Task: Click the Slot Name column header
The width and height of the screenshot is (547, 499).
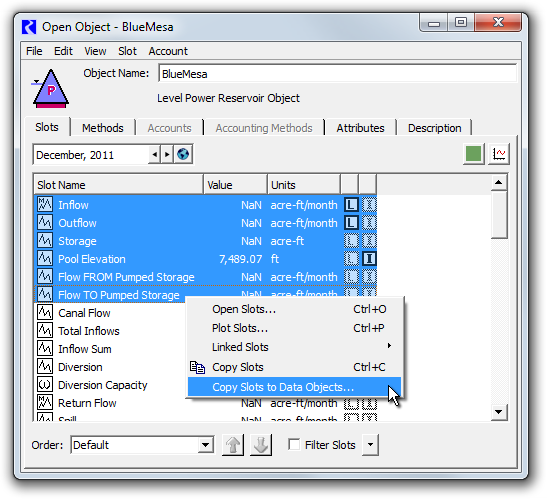Action: tap(119, 185)
